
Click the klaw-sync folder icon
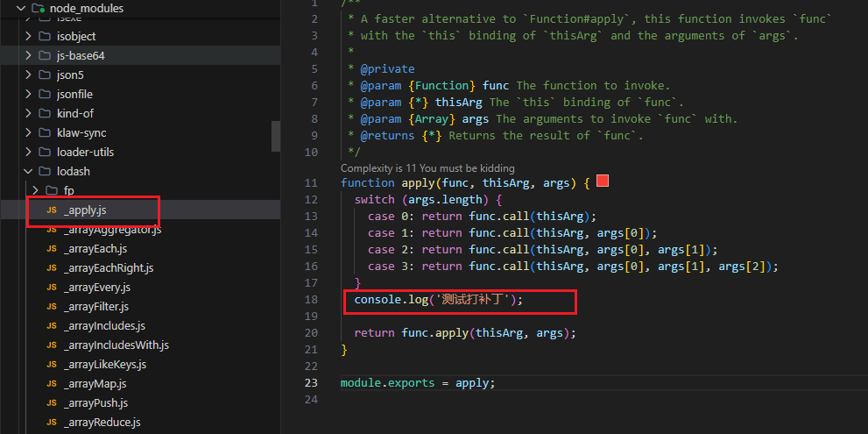[x=45, y=132]
